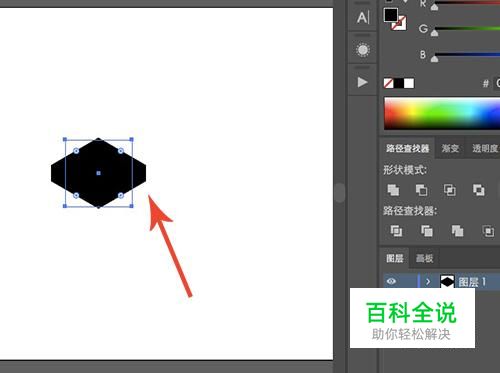Click the lower-left live corner widget
Screen dimensions: 500x373
click(x=76, y=195)
